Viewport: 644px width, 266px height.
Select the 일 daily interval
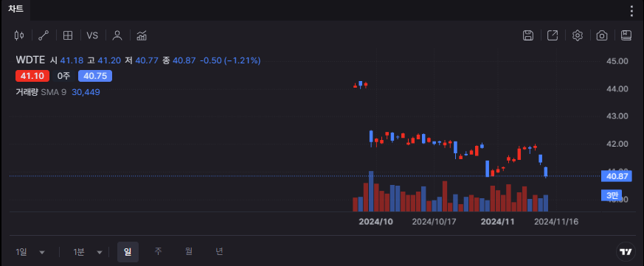pos(128,252)
